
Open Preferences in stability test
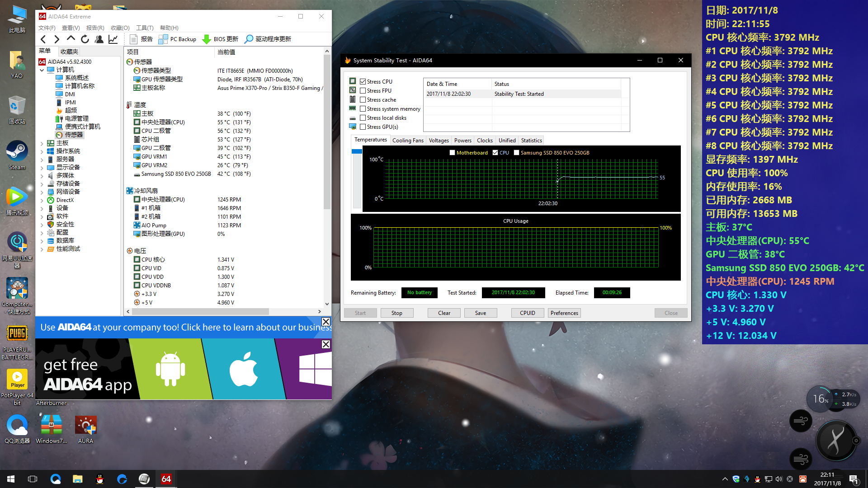click(x=564, y=313)
